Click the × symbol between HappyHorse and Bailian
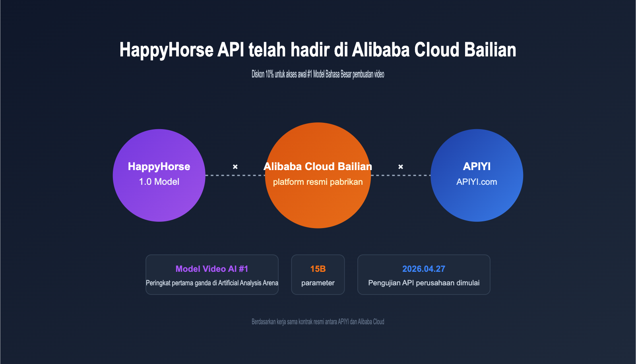This screenshot has width=636, height=364. click(235, 167)
